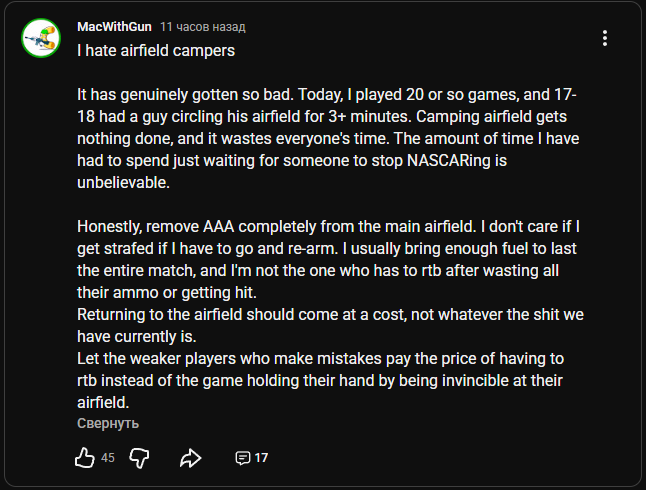Click the '11 часов назад' timestamp
Viewport: 646px width, 490px height.
tap(203, 26)
